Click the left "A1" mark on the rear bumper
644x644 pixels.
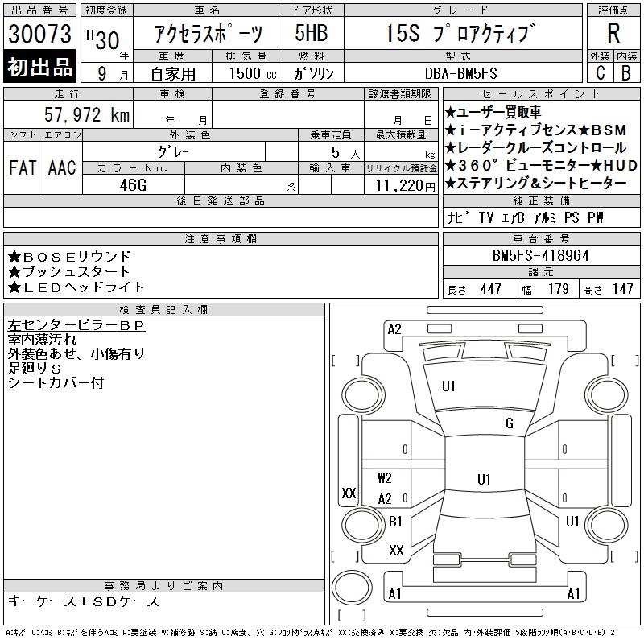click(394, 594)
